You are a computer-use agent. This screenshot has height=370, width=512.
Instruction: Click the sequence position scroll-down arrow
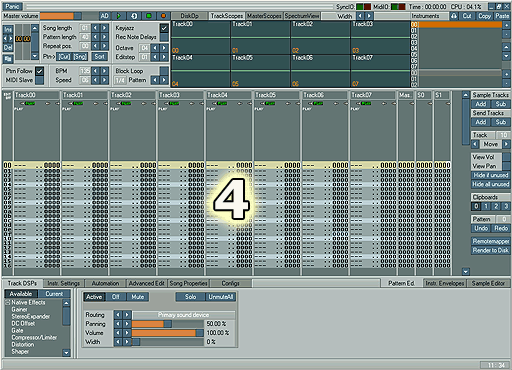pyautogui.click(x=35, y=56)
